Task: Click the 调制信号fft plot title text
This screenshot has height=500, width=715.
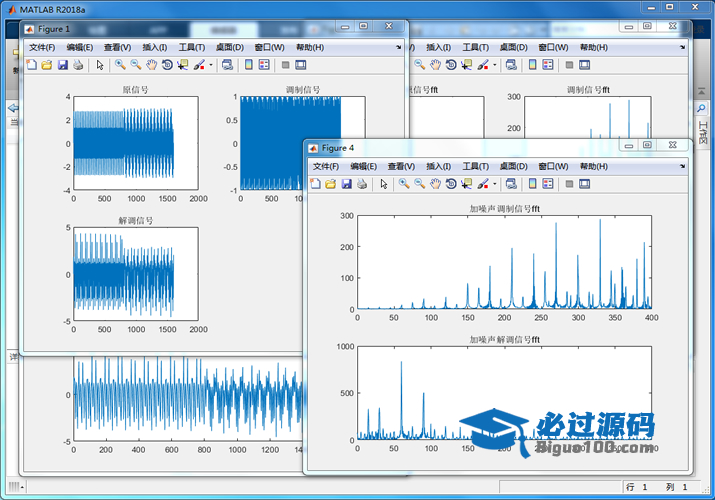Action: click(588, 90)
